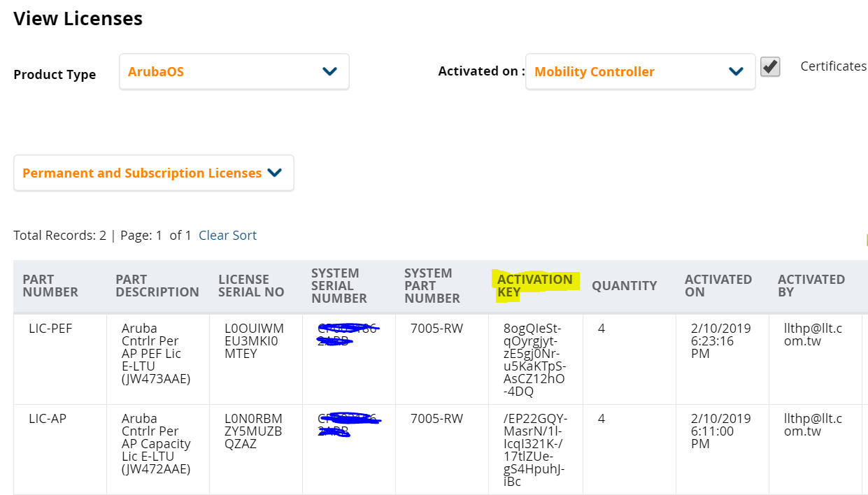Screen dimensions: 868x495
Task: Select the LIC-PEF license row
Action: pos(50,329)
